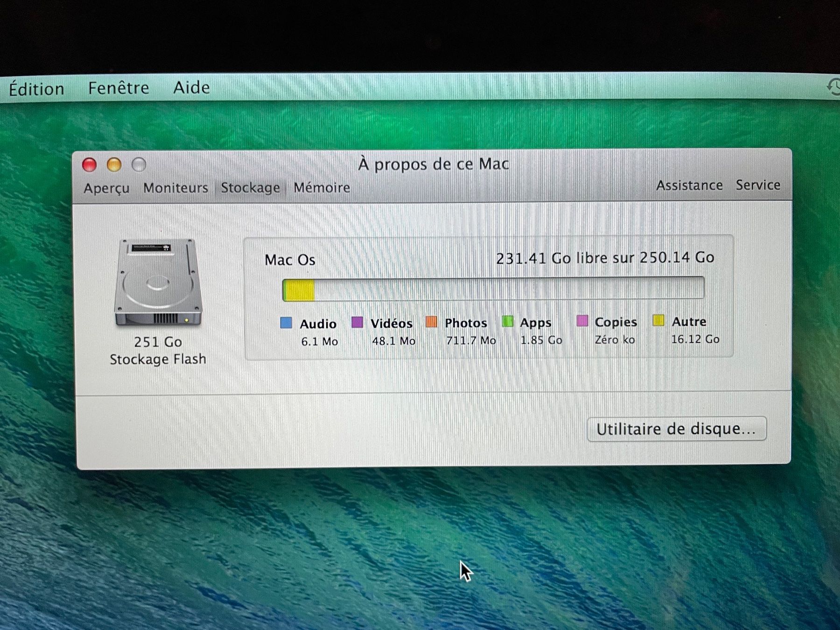Click the yellow used portion of storage bar
Image resolution: width=840 pixels, height=630 pixels.
pos(299,290)
